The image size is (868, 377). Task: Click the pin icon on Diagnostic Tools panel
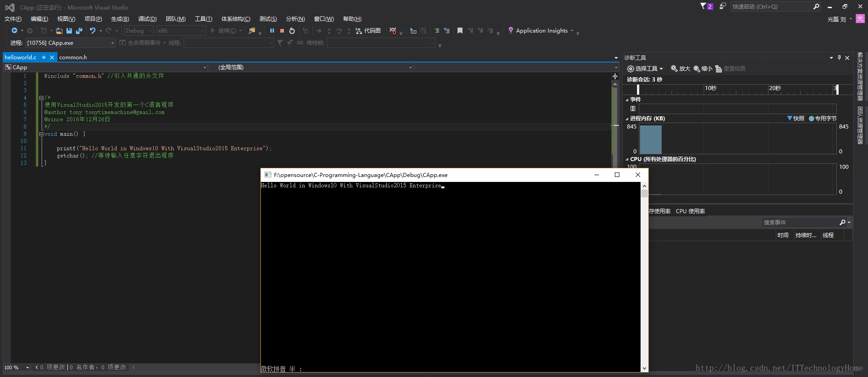tap(839, 58)
